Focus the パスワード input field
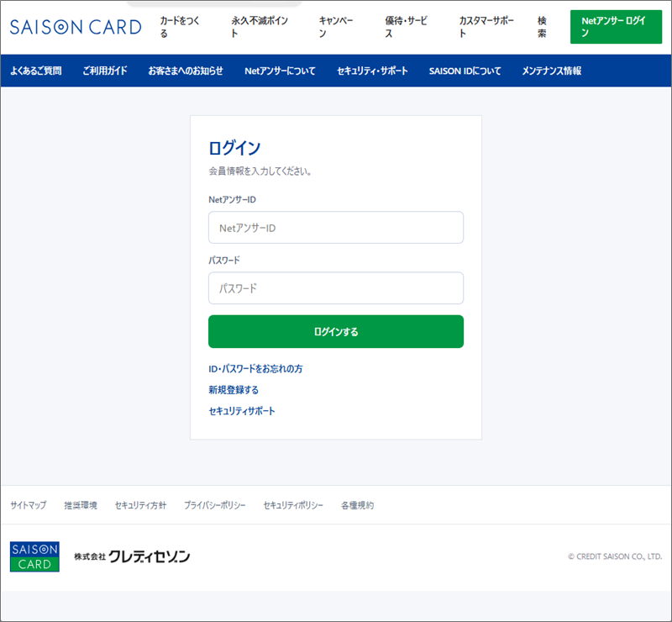The height and width of the screenshot is (622, 672). click(336, 287)
